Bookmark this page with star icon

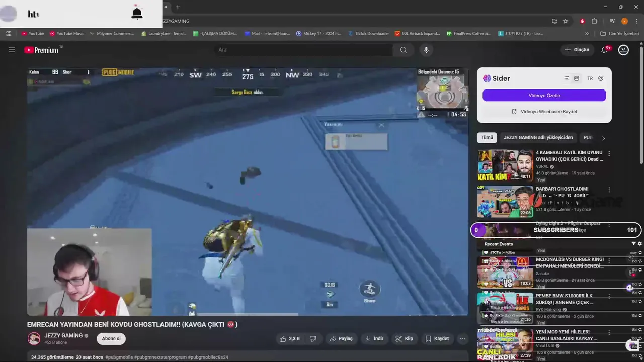tap(566, 21)
